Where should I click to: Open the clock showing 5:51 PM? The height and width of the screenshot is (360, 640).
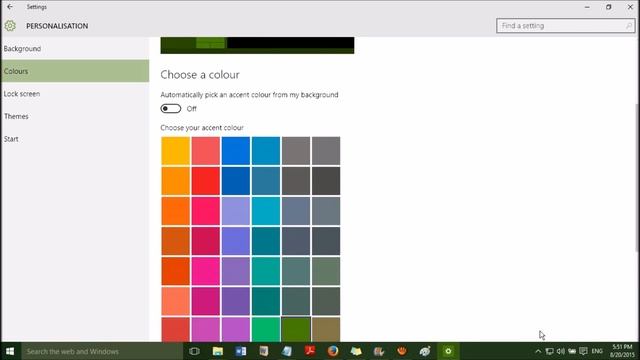[x=622, y=351]
